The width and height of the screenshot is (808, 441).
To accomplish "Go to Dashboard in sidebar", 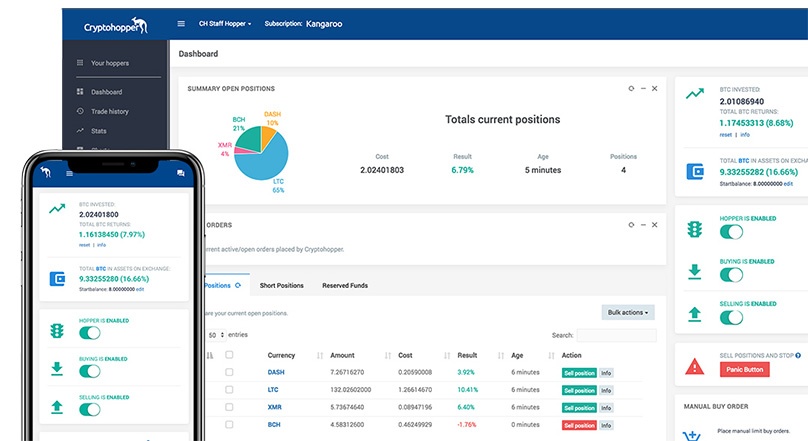I will point(107,92).
